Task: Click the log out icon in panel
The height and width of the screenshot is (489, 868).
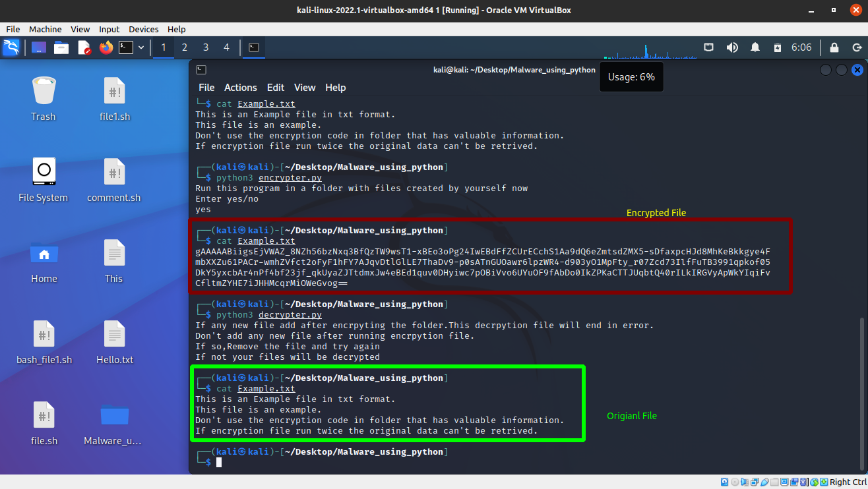Action: click(x=857, y=47)
